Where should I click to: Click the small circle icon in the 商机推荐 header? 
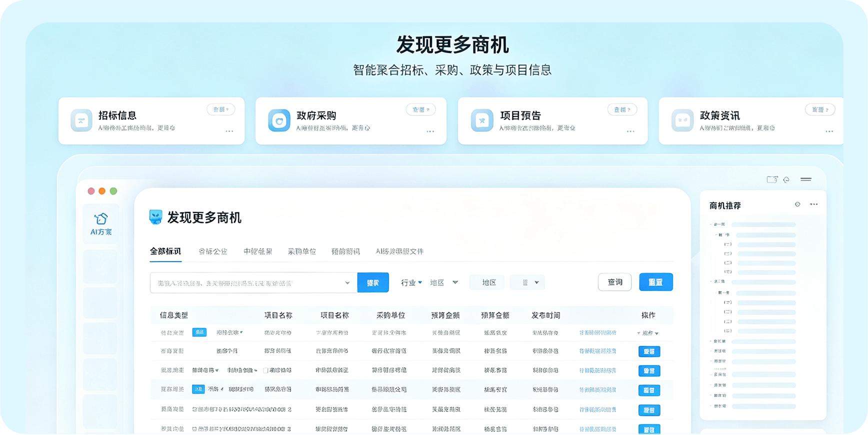tap(797, 204)
